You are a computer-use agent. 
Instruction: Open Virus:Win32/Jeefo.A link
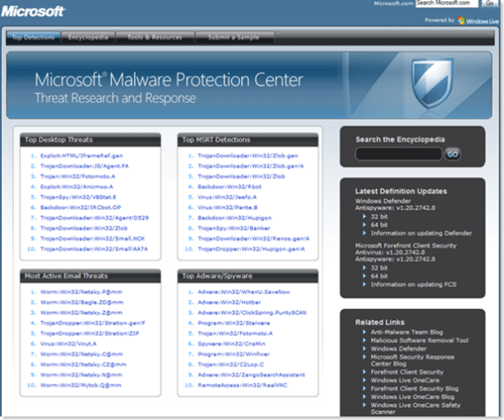227,197
